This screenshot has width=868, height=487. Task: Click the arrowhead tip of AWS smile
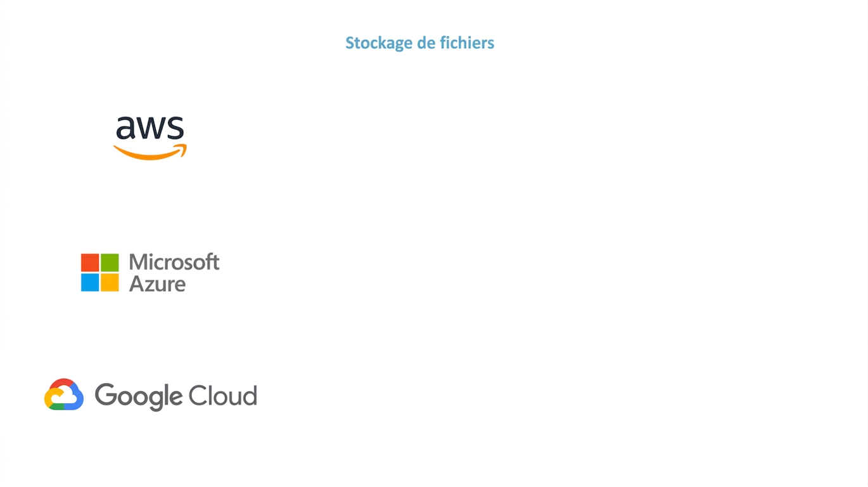point(182,150)
